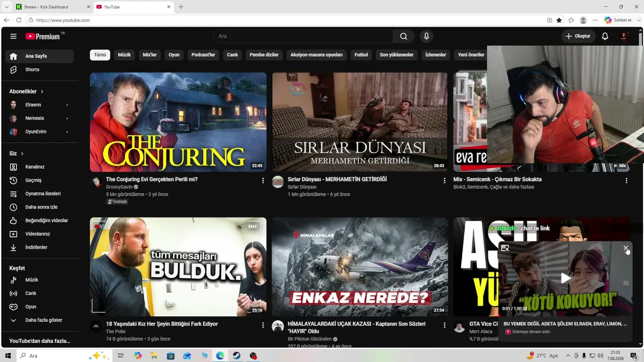Open more options for The Conjuring video

263,180
